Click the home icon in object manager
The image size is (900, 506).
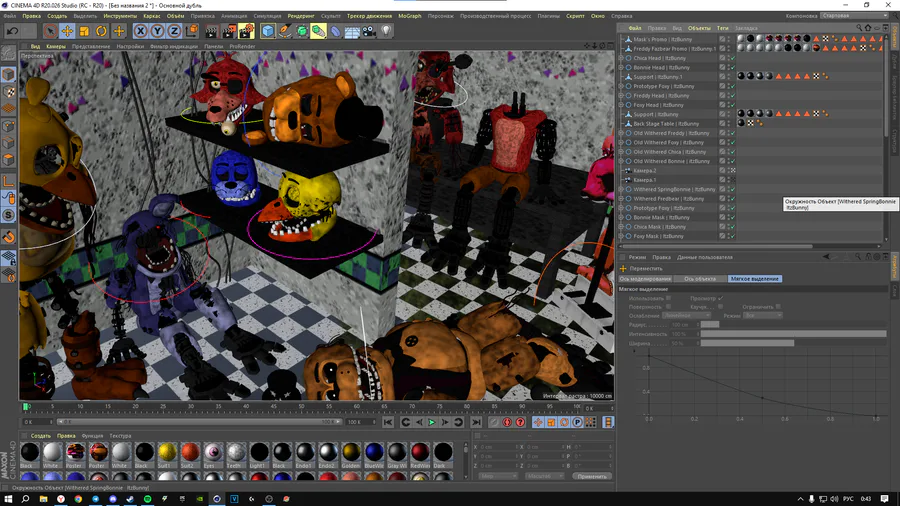click(868, 28)
